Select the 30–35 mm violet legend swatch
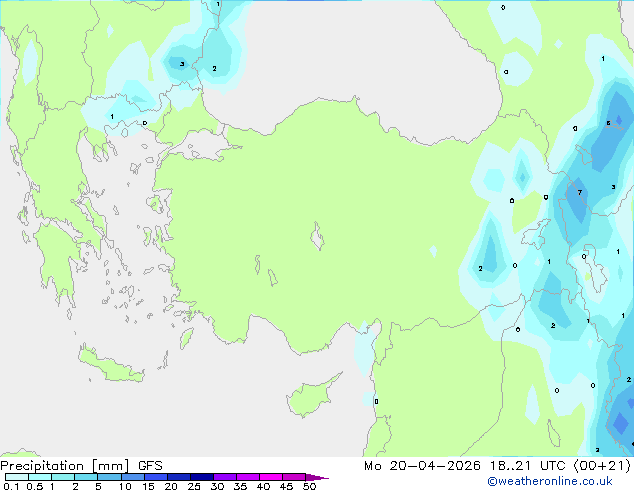This screenshot has height=490, width=634. pyautogui.click(x=224, y=477)
